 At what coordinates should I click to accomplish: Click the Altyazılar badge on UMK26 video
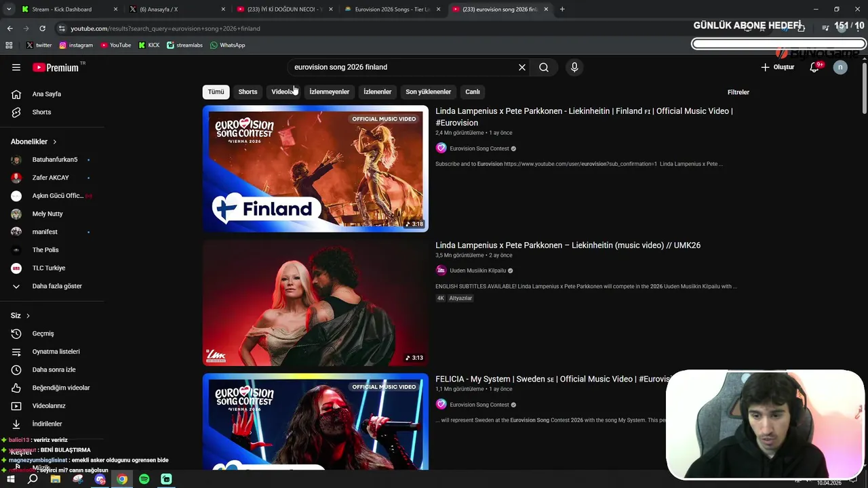[460, 298]
